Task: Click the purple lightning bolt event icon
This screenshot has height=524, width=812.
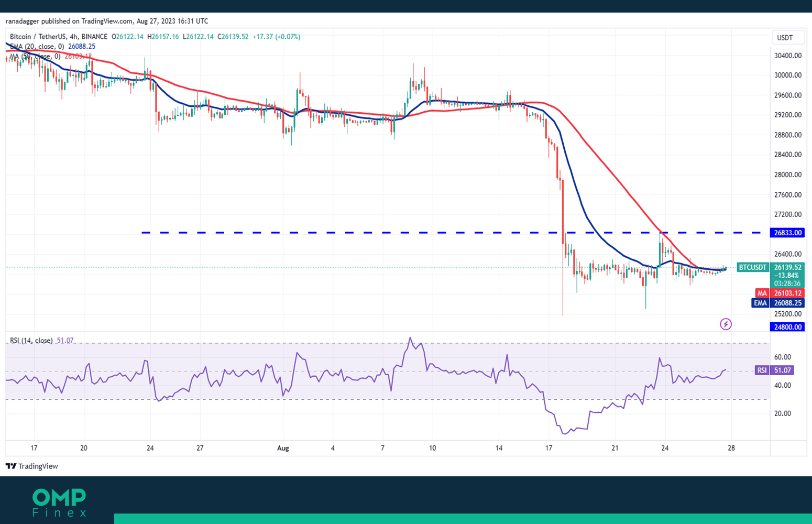Action: pyautogui.click(x=726, y=324)
